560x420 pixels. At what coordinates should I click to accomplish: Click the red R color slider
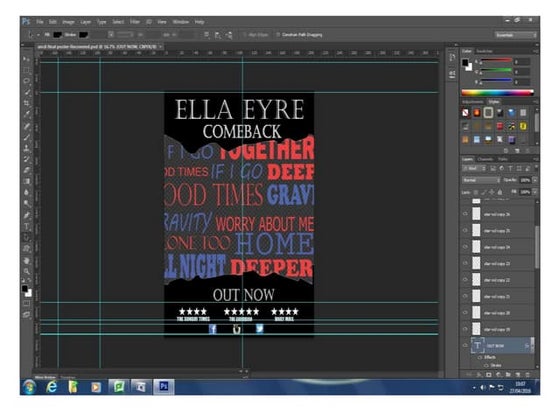(x=496, y=61)
